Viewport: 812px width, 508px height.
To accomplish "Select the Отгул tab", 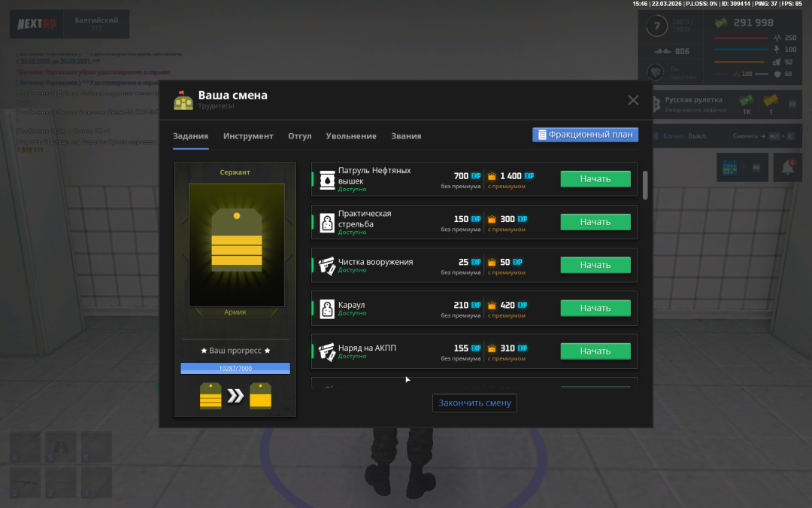I will [x=299, y=136].
